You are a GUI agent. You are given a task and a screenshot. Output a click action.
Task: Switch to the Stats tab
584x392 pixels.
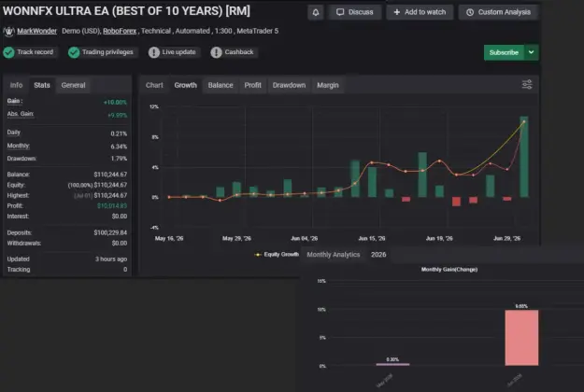(42, 85)
